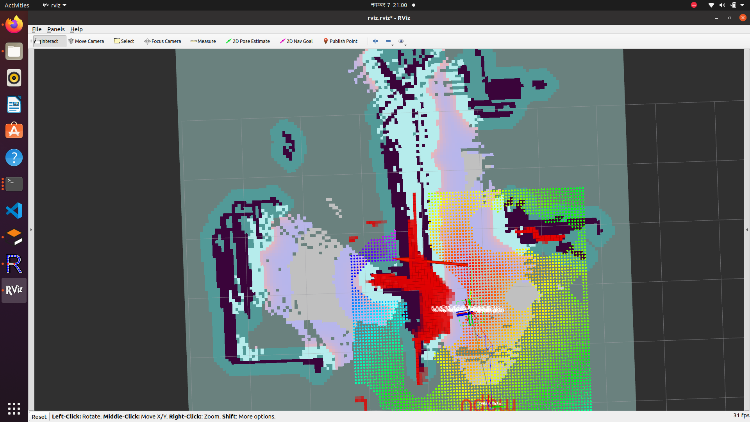Image resolution: width=750 pixels, height=422 pixels.
Task: Expand the collapsed left side panel handle
Action: point(31,229)
